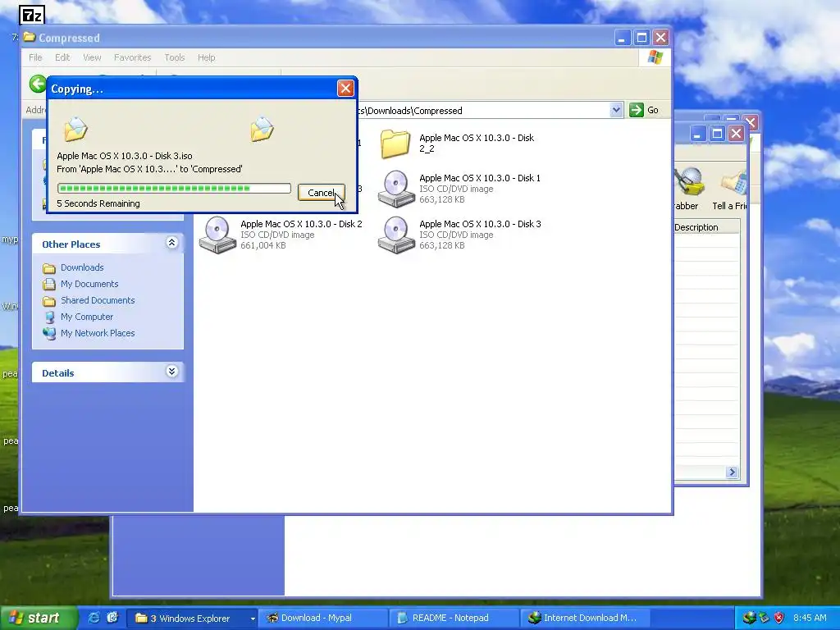The width and height of the screenshot is (840, 630).
Task: Open the View menu
Action: [92, 57]
